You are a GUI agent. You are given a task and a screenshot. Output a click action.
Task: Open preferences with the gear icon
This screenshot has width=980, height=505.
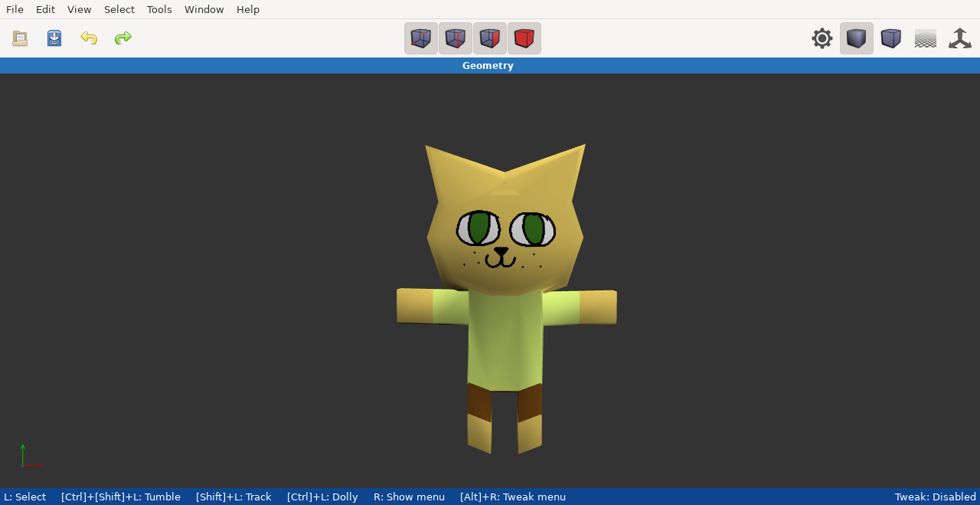[x=822, y=38]
